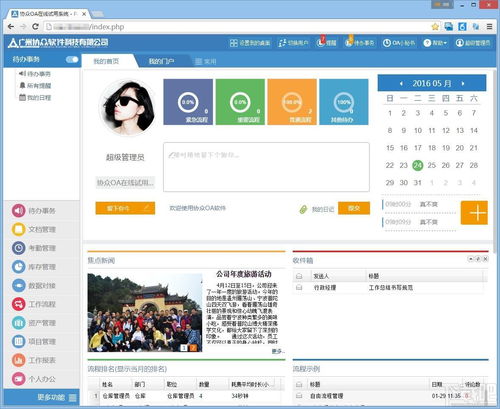This screenshot has height=409, width=500.
Task: Open 考勤管理 clock icon in sidebar
Action: pos(19,248)
